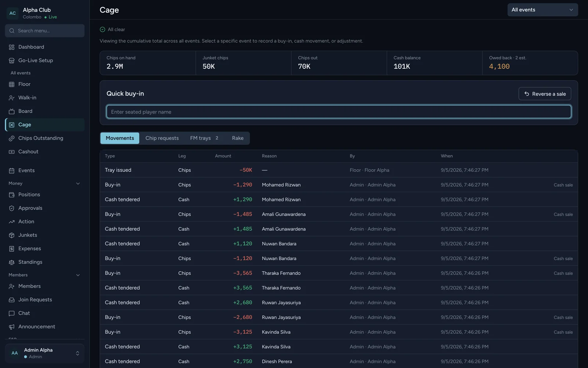The height and width of the screenshot is (368, 588).
Task: Click the AA admin avatar
Action: coord(15,353)
